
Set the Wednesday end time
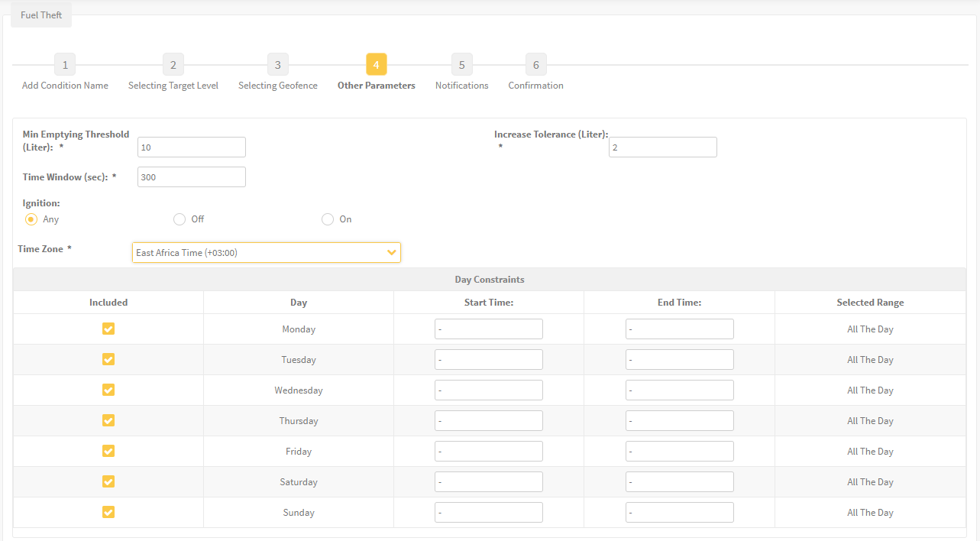coord(680,390)
